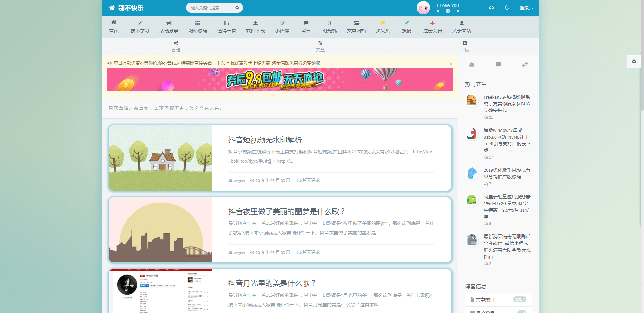Click the headphones icon in top bar
This screenshot has height=313, width=644.
pyautogui.click(x=491, y=7)
